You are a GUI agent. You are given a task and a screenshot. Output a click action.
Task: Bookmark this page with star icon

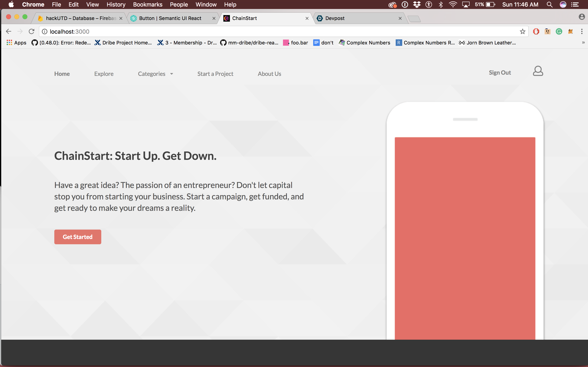522,32
